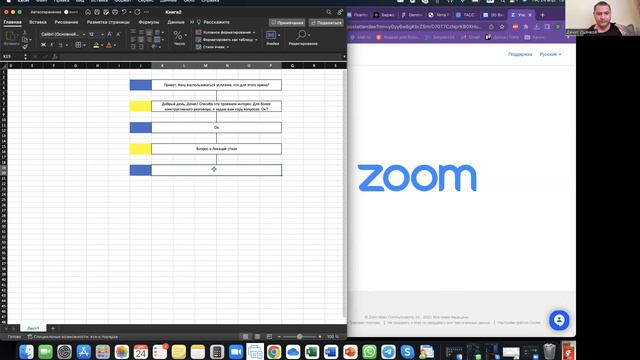Image resolution: width=640 pixels, height=360 pixels.
Task: Decrease font size with the smaller A
Action: pos(118,34)
